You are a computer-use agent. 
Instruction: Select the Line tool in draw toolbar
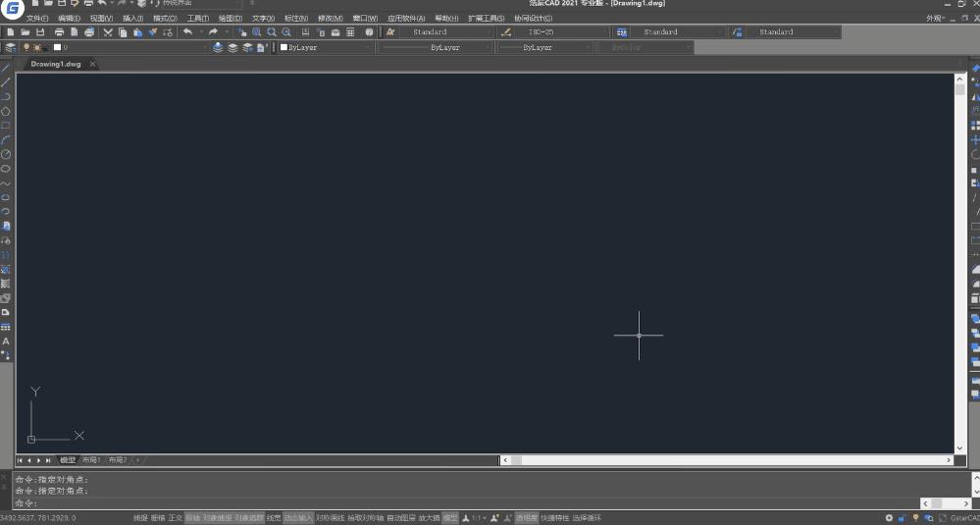click(x=6, y=68)
